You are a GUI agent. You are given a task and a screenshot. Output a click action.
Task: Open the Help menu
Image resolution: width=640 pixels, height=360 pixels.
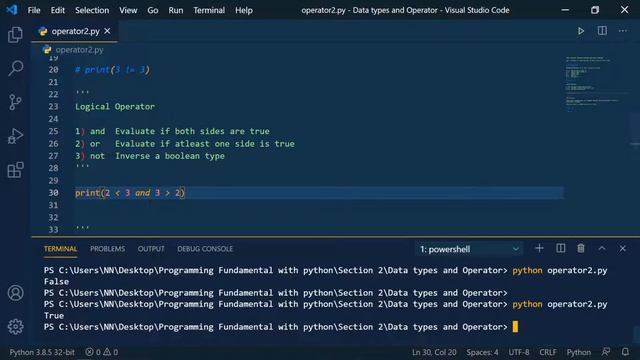coord(244,10)
